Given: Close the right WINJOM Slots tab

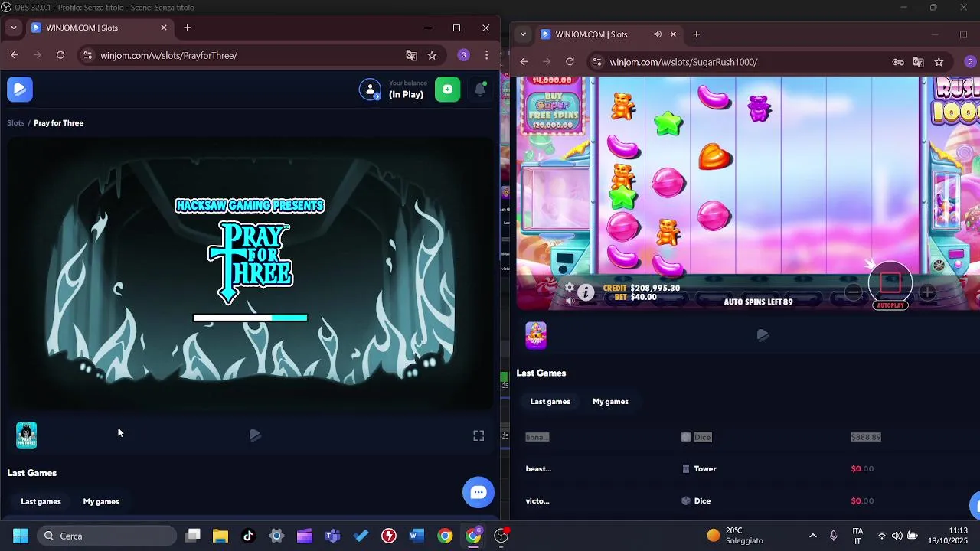Looking at the screenshot, I should tap(674, 34).
